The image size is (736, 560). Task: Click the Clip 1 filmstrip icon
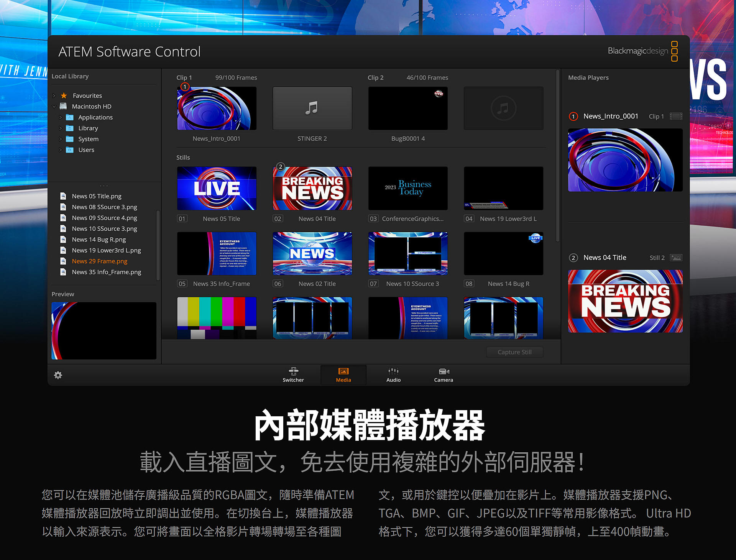(x=676, y=116)
